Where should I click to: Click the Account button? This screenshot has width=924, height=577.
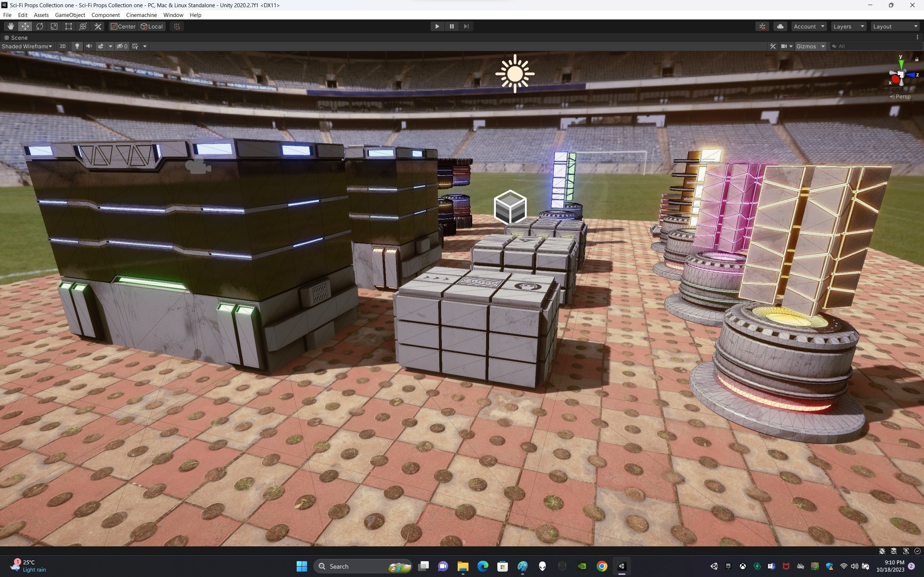click(809, 26)
